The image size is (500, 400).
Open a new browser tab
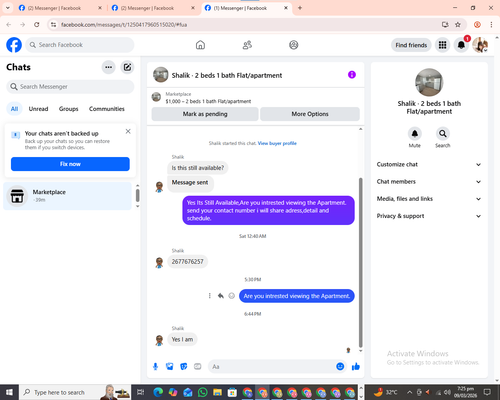click(x=300, y=8)
